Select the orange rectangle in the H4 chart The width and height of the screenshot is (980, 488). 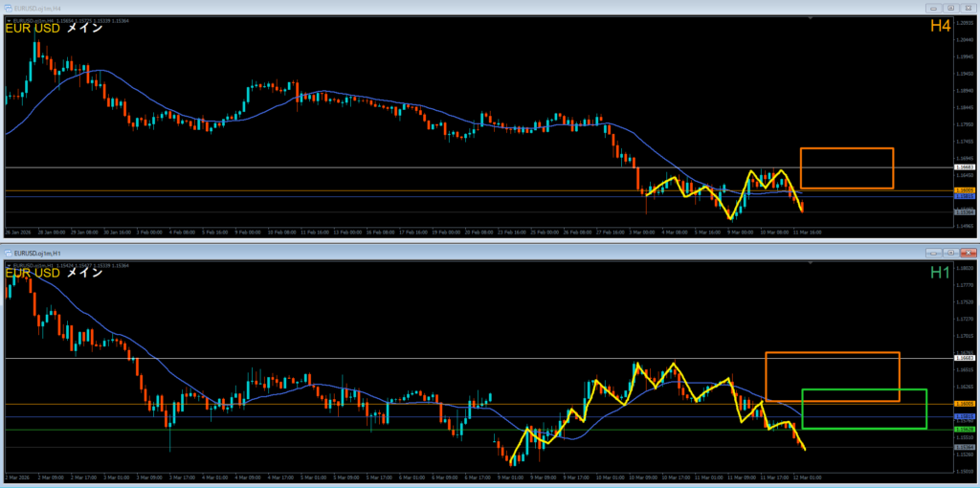846,149
